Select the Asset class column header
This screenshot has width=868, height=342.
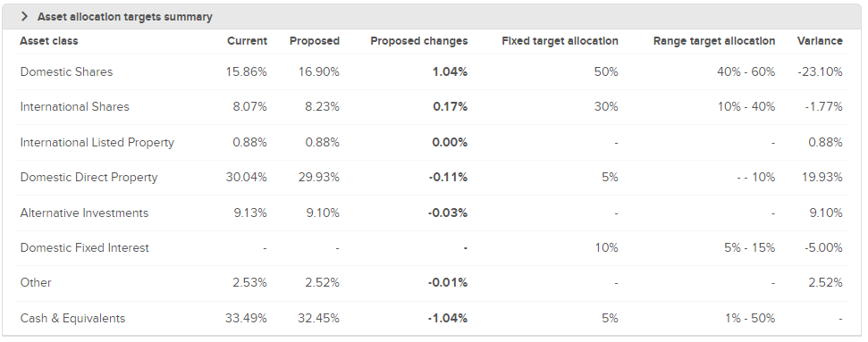48,41
